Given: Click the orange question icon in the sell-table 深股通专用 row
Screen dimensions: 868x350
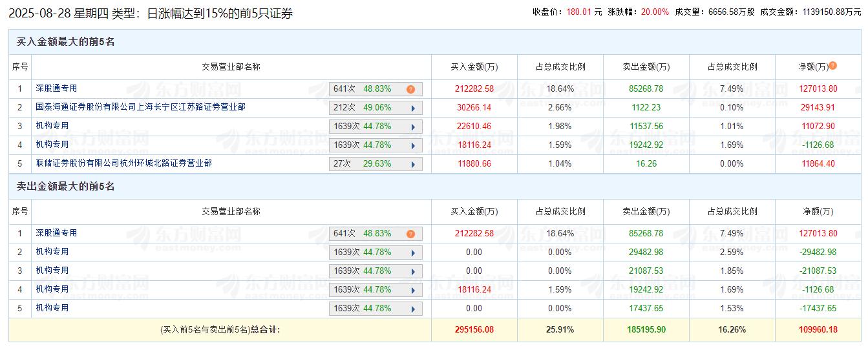Looking at the screenshot, I should (x=410, y=234).
